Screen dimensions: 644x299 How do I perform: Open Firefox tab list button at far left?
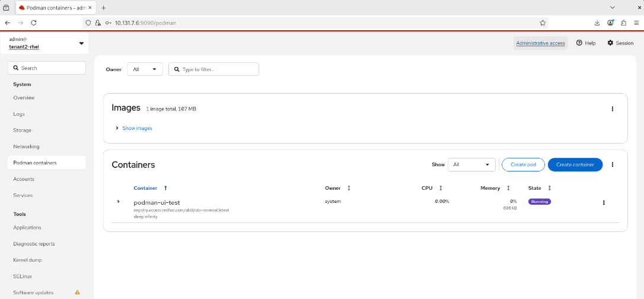tap(6, 7)
